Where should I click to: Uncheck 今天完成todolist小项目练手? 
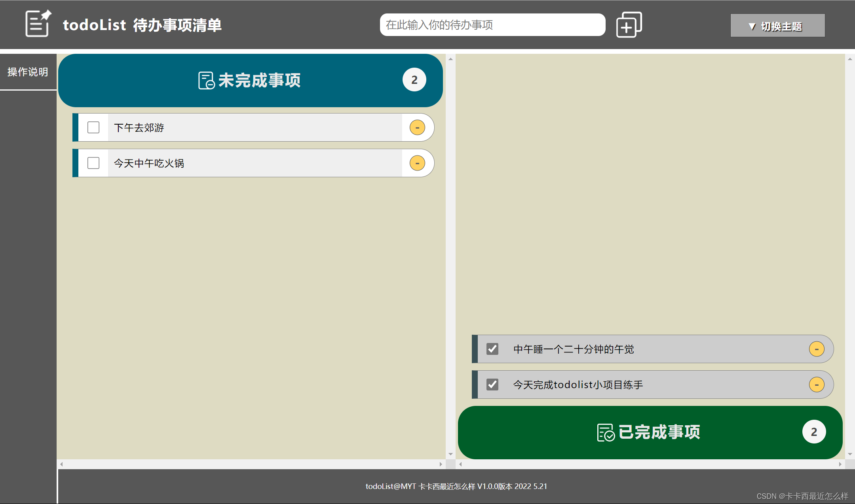492,384
